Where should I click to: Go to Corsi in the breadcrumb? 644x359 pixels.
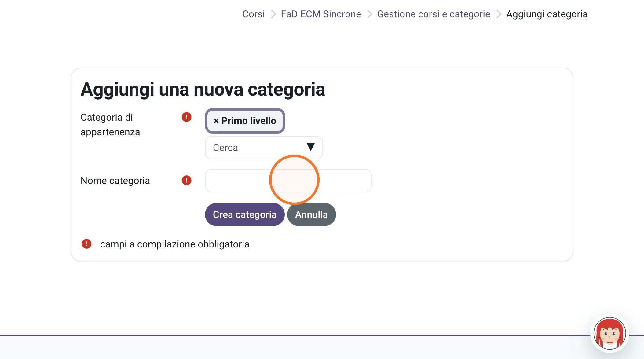click(x=253, y=14)
